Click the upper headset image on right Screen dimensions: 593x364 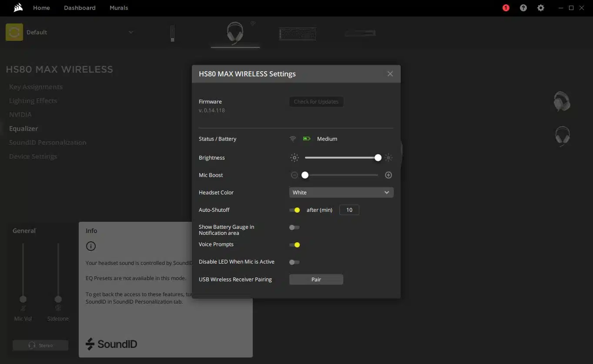(x=562, y=101)
